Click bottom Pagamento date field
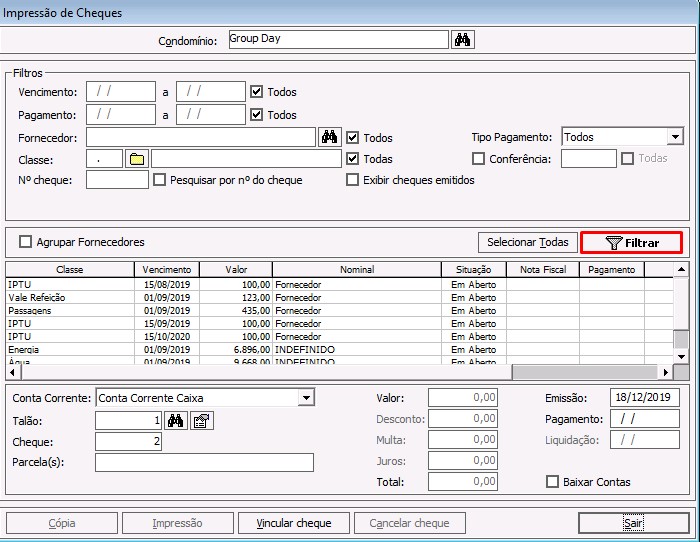 coord(645,419)
